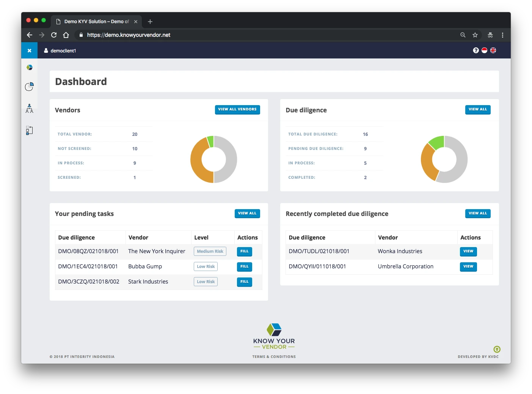Open help via the question mark icon

point(476,50)
